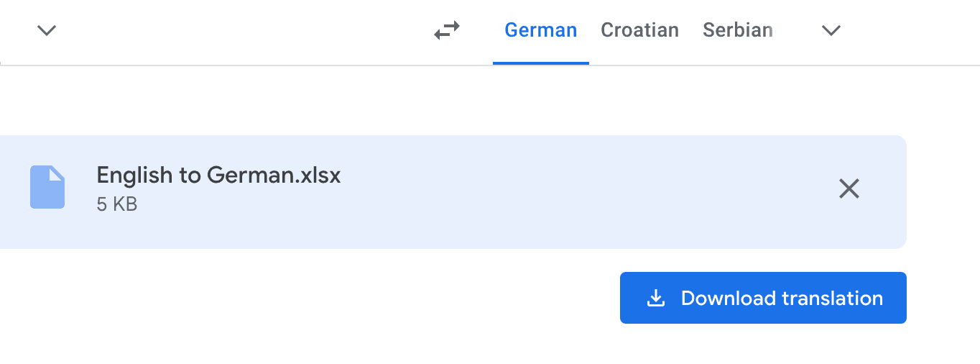This screenshot has width=980, height=364.
Task: Expand the source language list chevron
Action: [47, 30]
